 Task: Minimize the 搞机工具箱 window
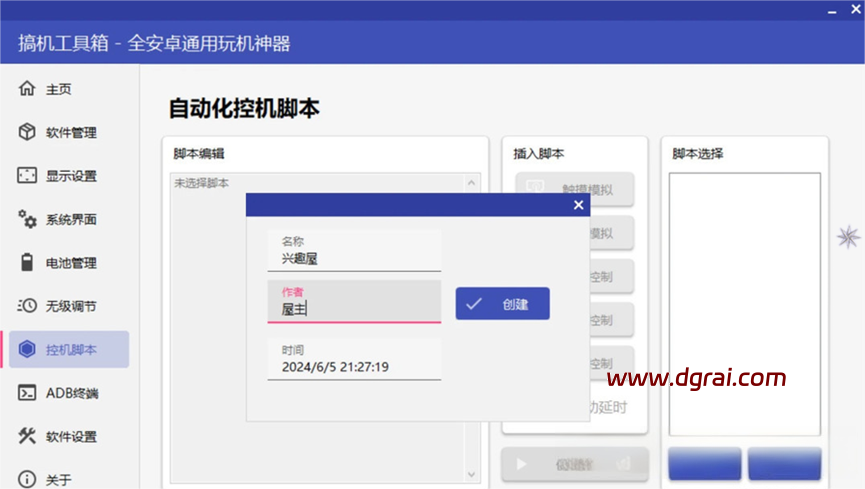[833, 8]
